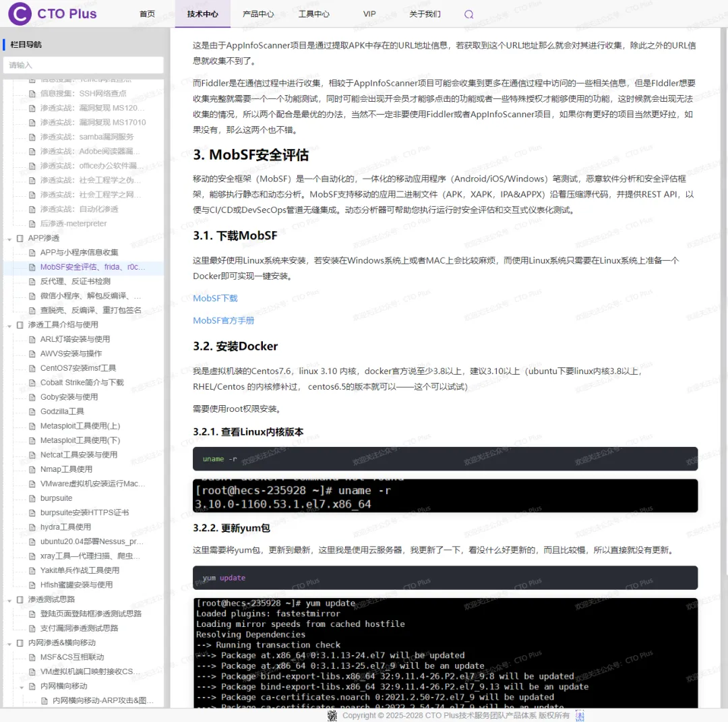Click the yum update terminal screenshot

tap(445, 653)
